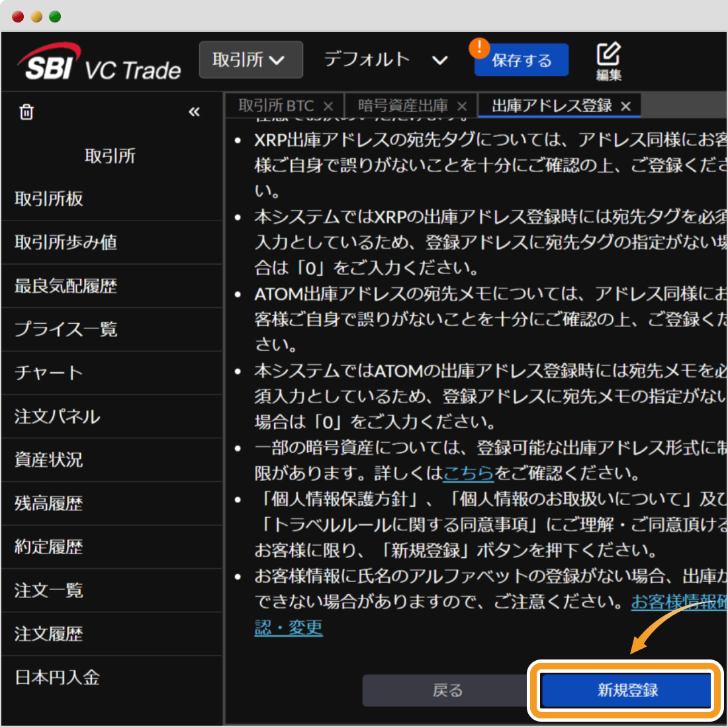Click the macOS yellow minimize button

tap(36, 17)
